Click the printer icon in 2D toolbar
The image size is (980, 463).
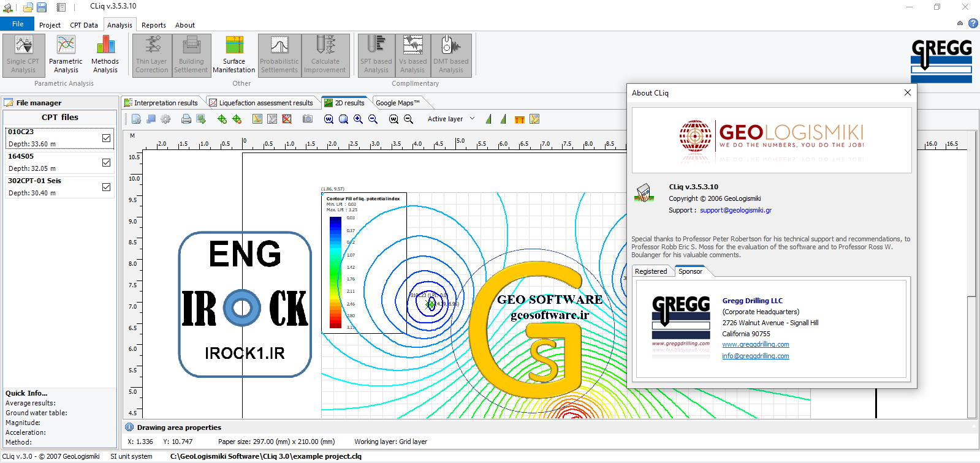[x=186, y=119]
